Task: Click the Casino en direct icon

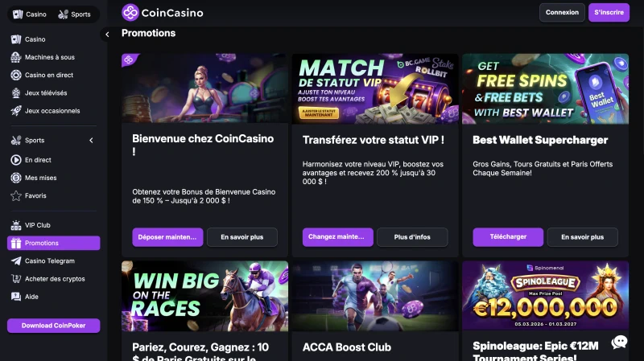Action: click(x=16, y=75)
